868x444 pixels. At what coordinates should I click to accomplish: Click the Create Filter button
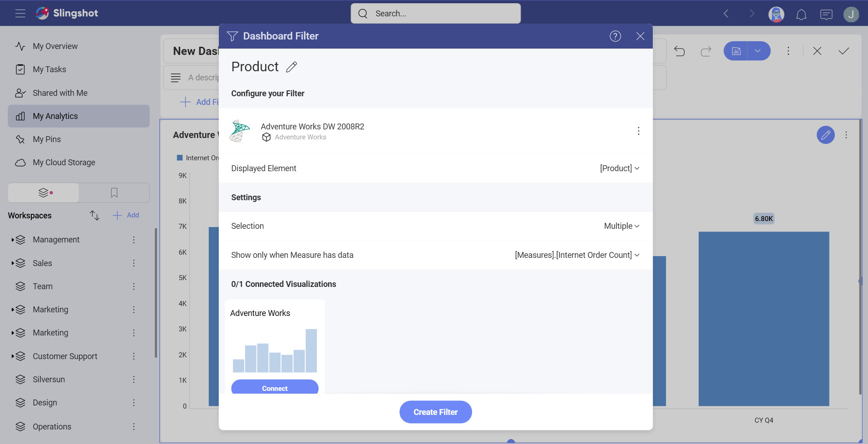pos(435,412)
